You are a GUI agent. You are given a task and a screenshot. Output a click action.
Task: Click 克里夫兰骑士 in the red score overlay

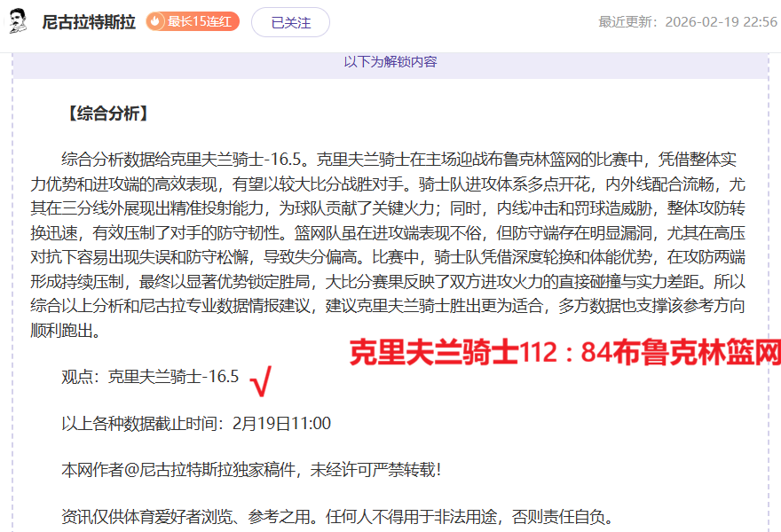tap(433, 354)
